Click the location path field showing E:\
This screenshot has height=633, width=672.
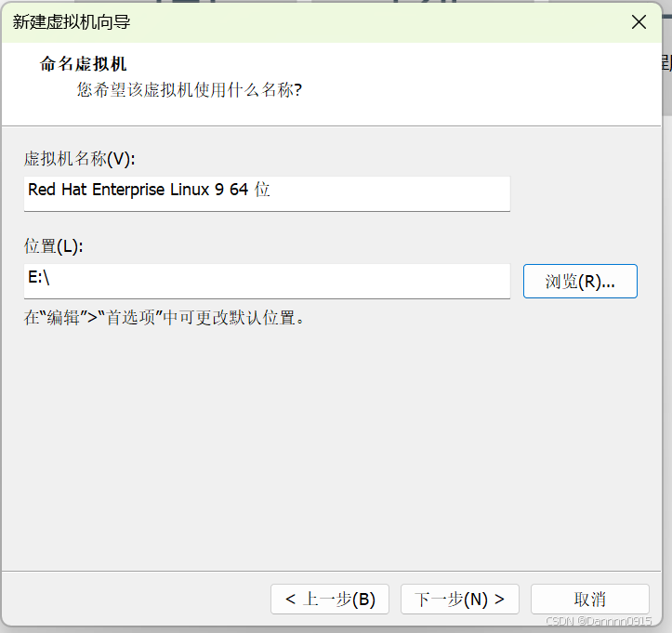pyautogui.click(x=267, y=281)
